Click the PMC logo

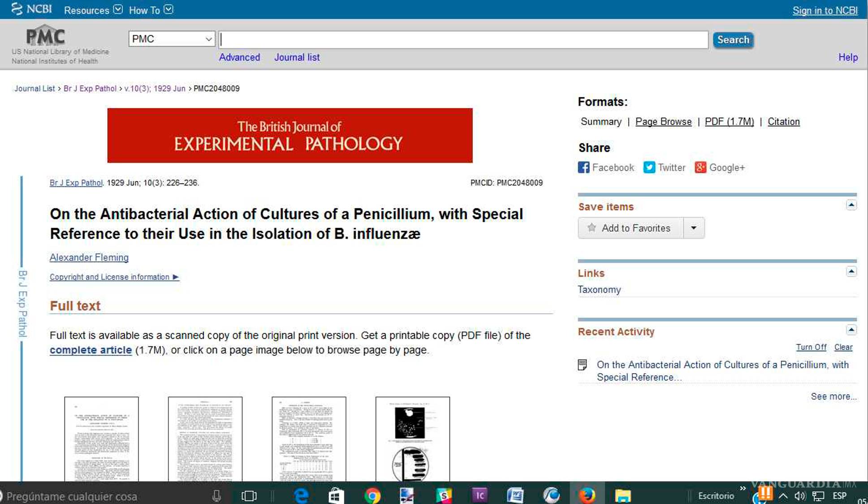pyautogui.click(x=46, y=37)
